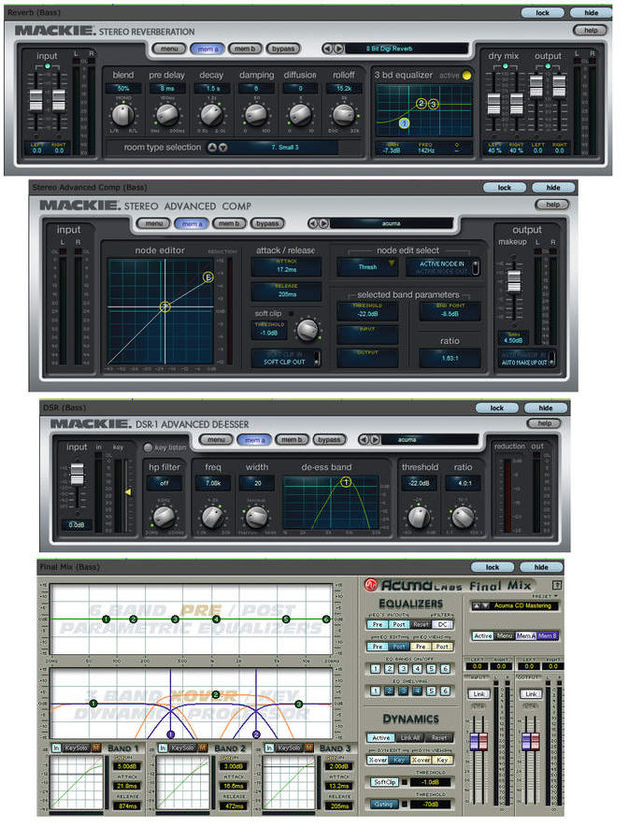Screen dimensions: 629x840
Task: Click the makeup gain fader in Advanced Comp
Action: pyautogui.click(x=514, y=281)
